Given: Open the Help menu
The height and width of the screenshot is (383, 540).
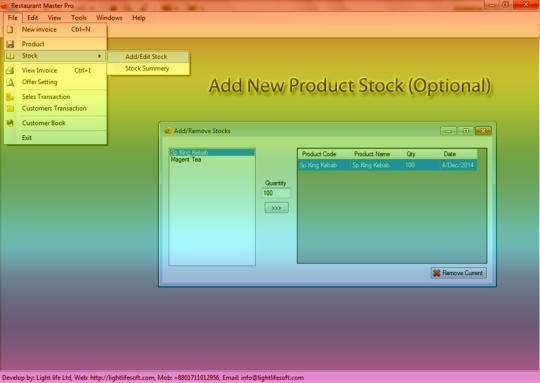Looking at the screenshot, I should (x=139, y=18).
